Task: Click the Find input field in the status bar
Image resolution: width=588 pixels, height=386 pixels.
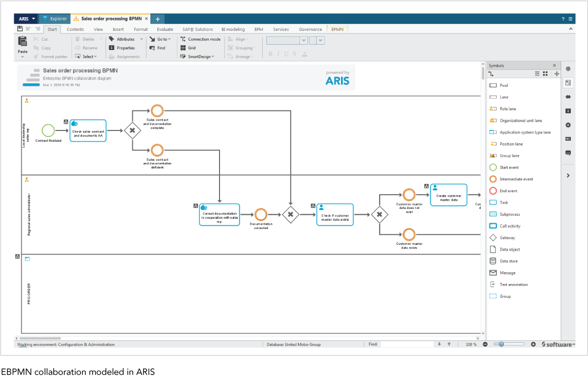Action: click(407, 344)
